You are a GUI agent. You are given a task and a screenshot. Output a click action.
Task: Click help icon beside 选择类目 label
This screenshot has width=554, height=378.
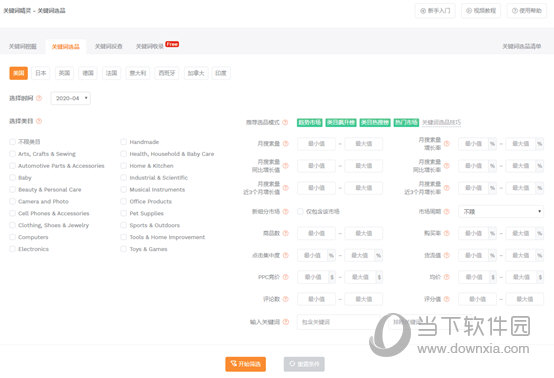39,121
